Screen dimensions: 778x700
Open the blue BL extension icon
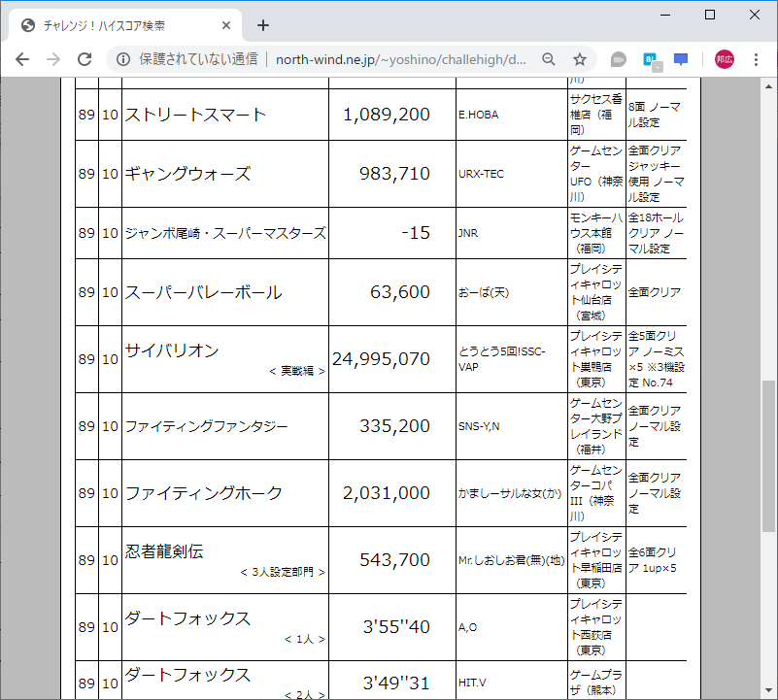click(x=653, y=59)
